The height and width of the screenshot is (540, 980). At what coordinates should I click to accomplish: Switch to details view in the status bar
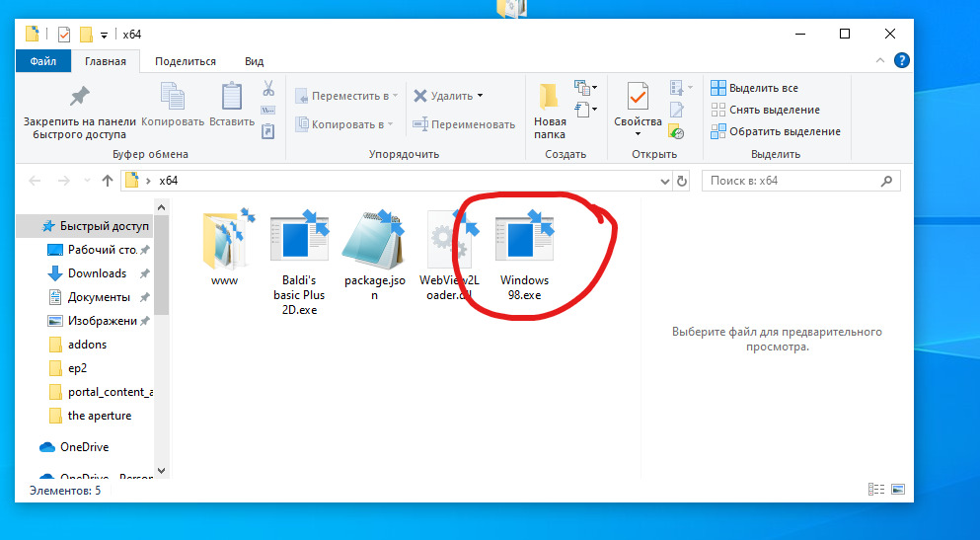876,490
